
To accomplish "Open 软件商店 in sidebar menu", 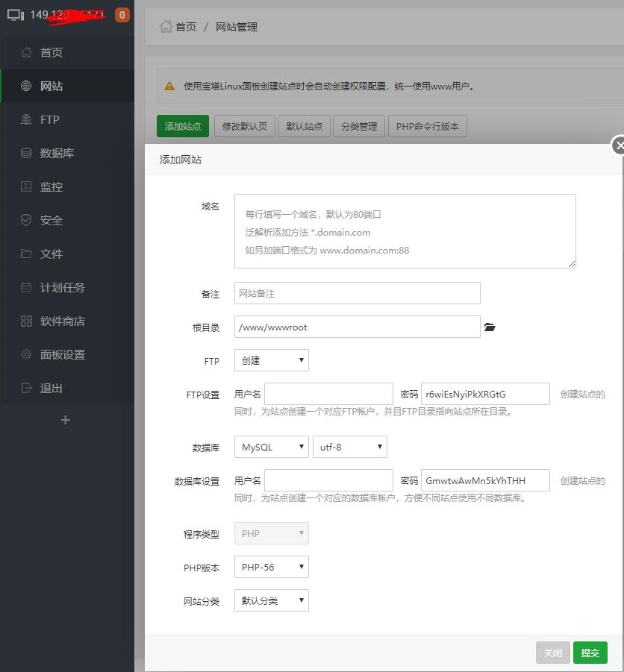I will (63, 321).
